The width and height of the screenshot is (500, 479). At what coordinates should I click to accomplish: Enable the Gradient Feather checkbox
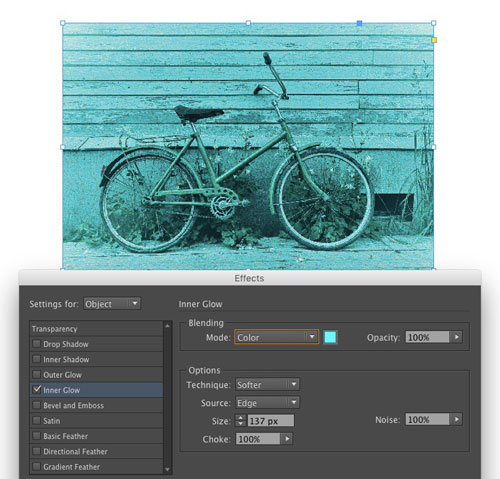(x=37, y=466)
